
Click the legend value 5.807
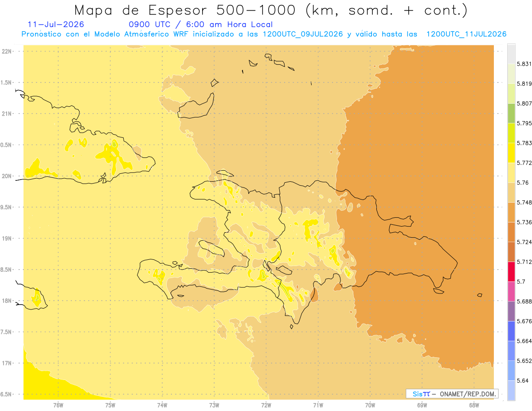[524, 103]
